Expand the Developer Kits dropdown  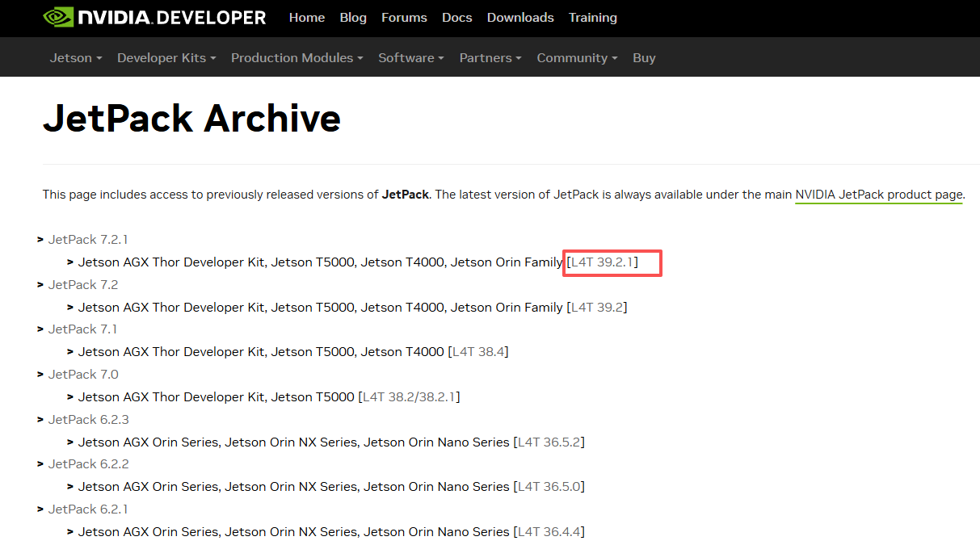click(167, 57)
